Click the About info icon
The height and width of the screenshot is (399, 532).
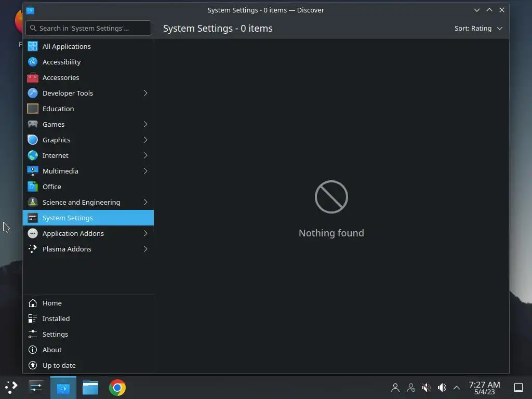coord(33,350)
